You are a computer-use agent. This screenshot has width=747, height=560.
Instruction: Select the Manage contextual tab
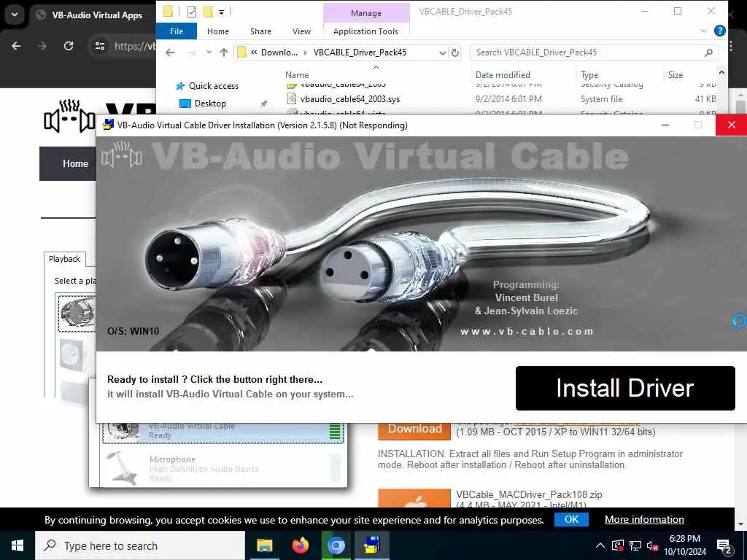tap(366, 13)
